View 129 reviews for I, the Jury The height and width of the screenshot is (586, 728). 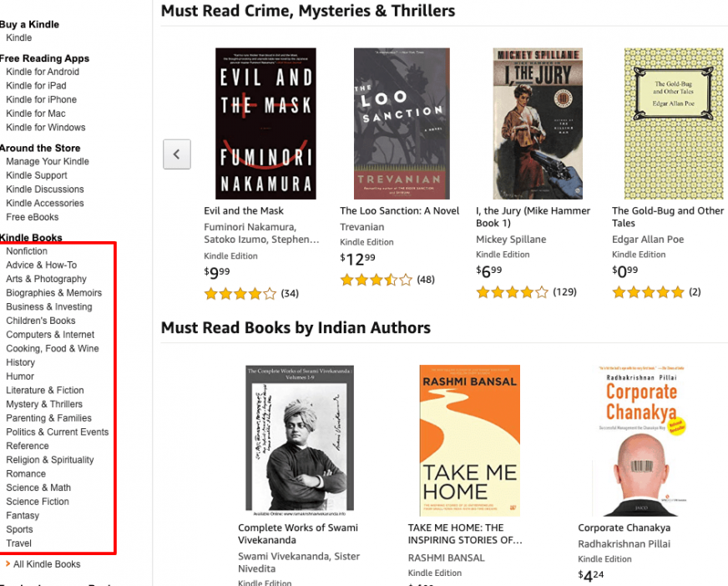[x=565, y=292]
